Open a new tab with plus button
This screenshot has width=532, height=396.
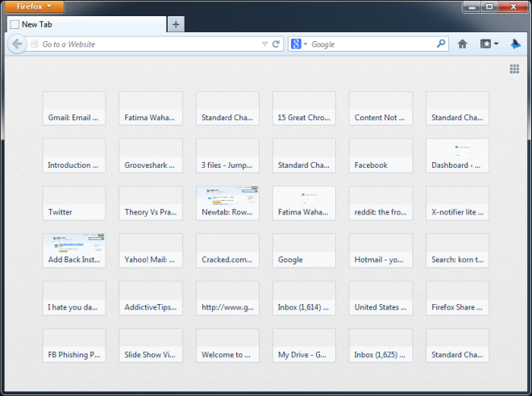point(176,24)
